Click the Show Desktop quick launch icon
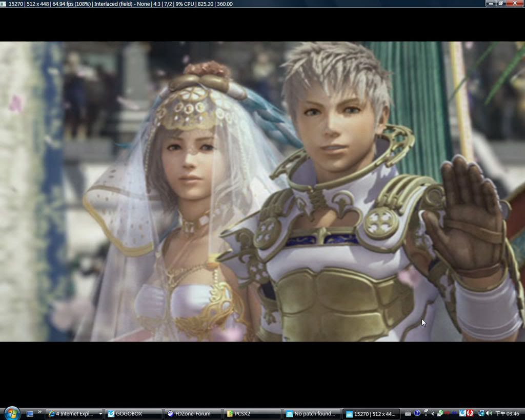The width and height of the screenshot is (525, 420). [x=30, y=414]
